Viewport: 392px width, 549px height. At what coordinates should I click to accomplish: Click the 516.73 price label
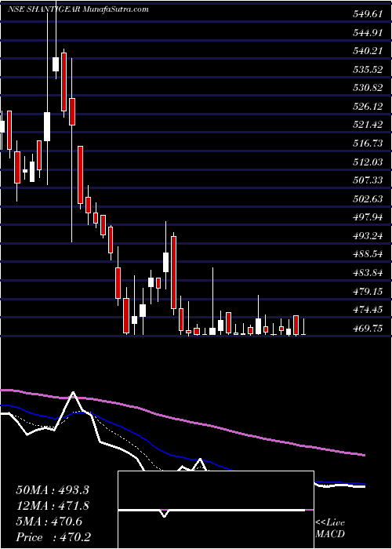(368, 144)
